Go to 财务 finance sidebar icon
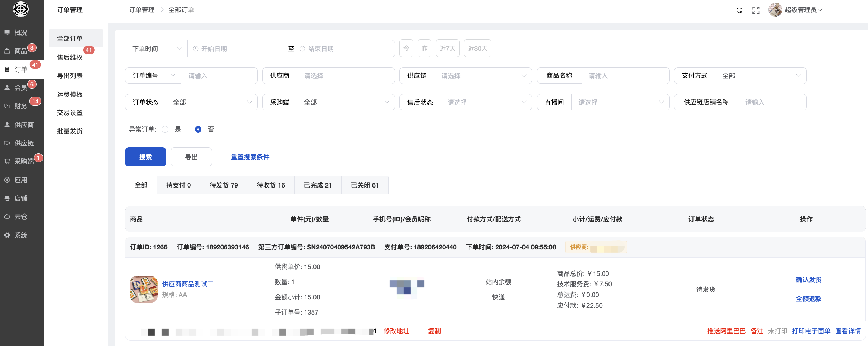This screenshot has height=346, width=868. [x=7, y=106]
